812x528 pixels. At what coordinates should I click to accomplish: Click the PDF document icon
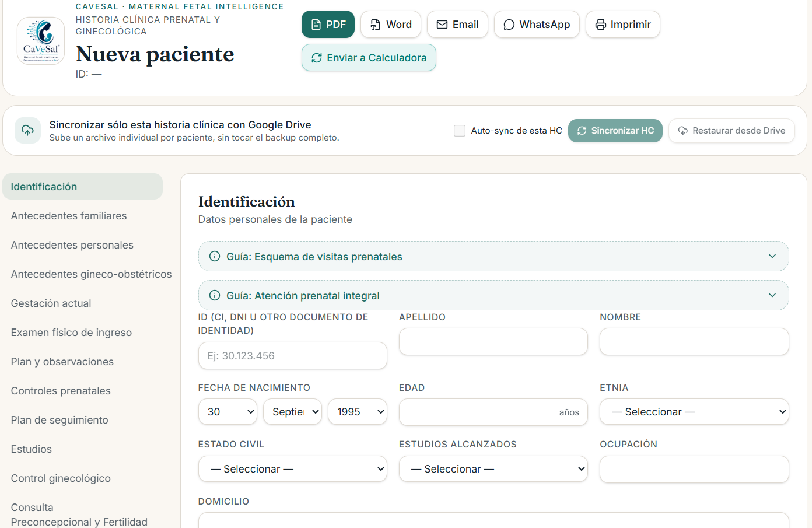pos(316,25)
